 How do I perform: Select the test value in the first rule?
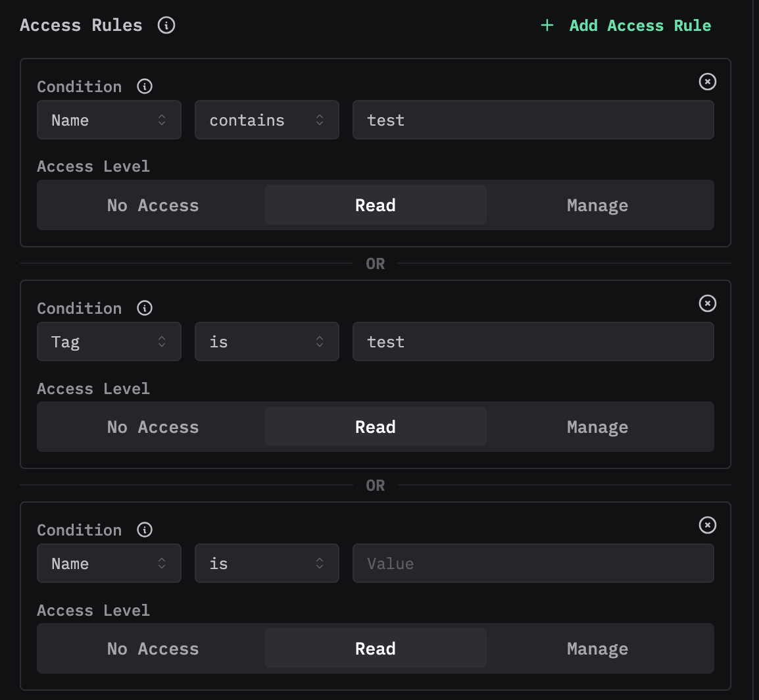[x=533, y=120]
